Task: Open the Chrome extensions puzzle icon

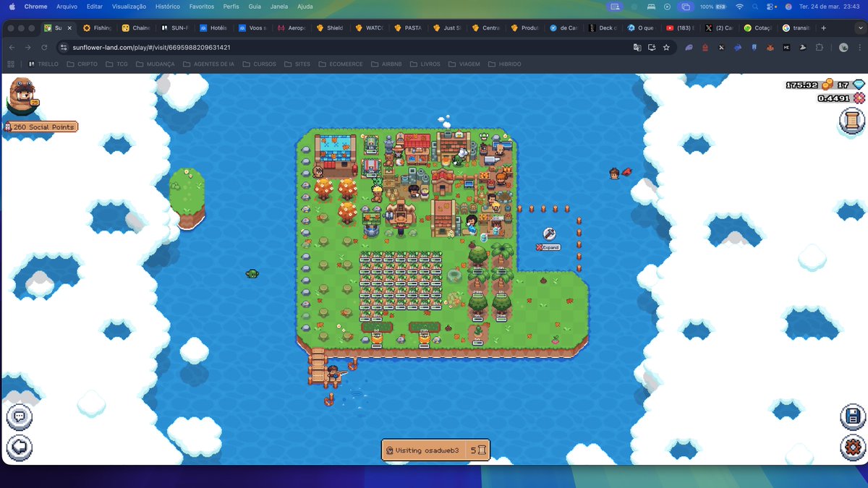Action: pyautogui.click(x=819, y=47)
